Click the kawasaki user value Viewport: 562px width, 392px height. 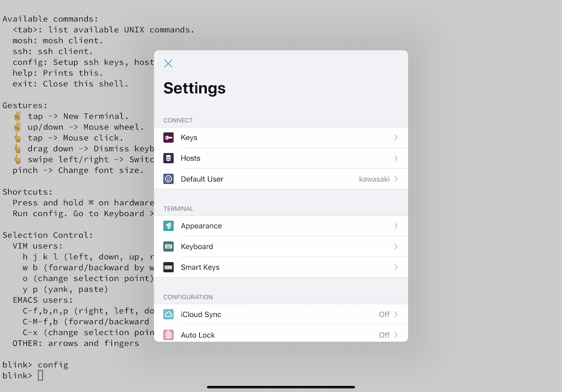point(374,179)
